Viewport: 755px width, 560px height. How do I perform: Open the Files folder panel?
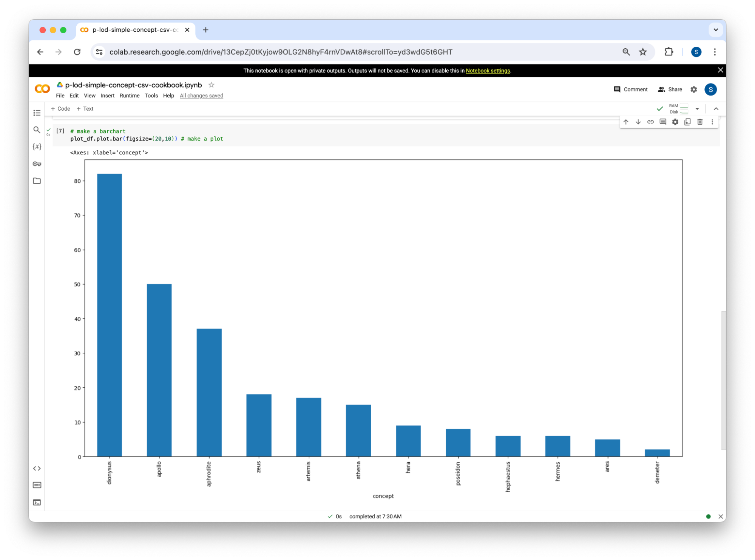click(x=37, y=181)
